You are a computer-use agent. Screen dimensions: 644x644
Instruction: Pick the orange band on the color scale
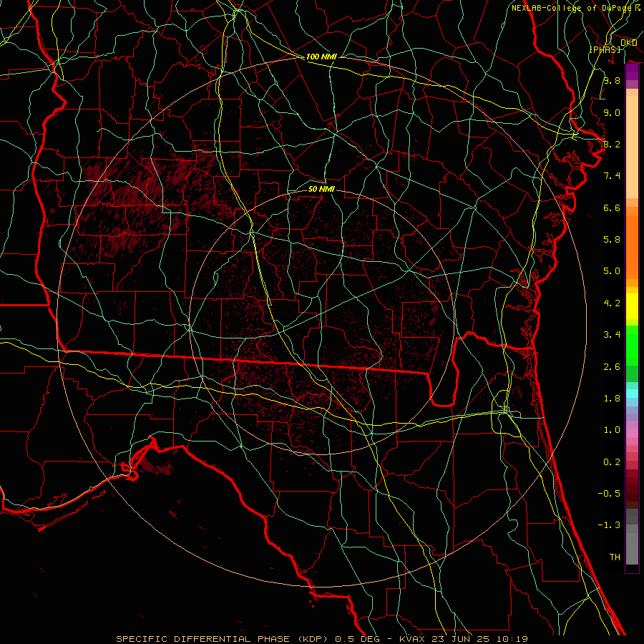[632, 246]
